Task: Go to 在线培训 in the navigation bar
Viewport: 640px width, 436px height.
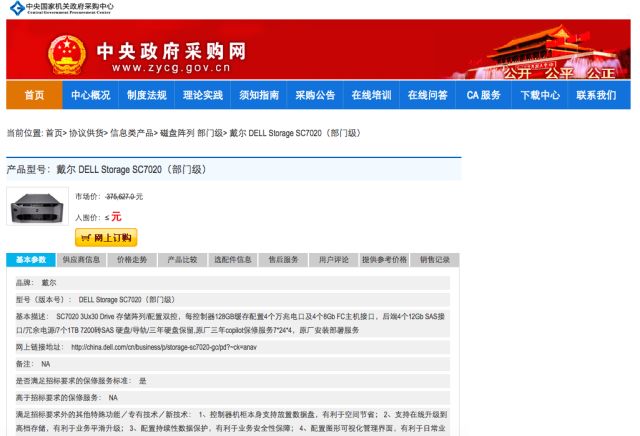Action: point(371,95)
